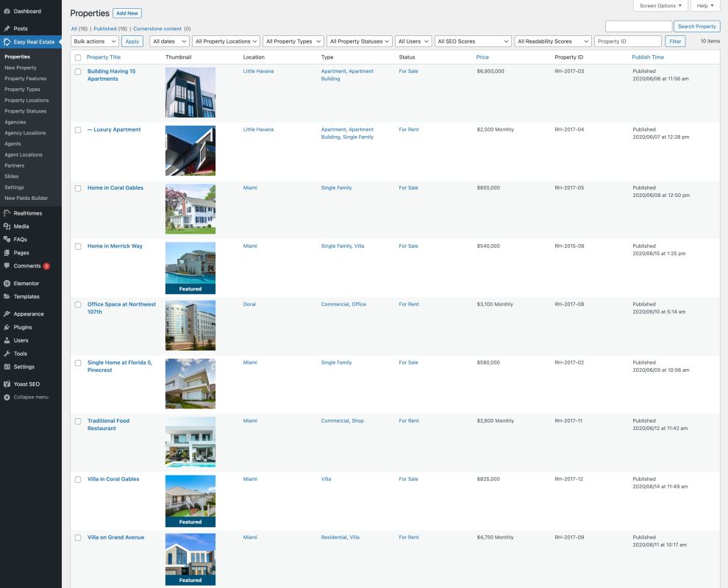Click the Property ID filter field
Viewport: 728px width, 588px height.
point(628,41)
